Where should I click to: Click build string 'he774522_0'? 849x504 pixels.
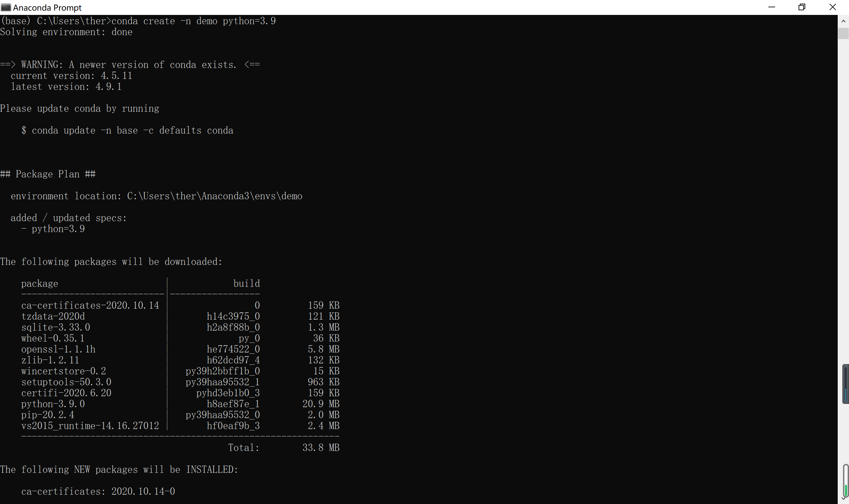(x=233, y=349)
